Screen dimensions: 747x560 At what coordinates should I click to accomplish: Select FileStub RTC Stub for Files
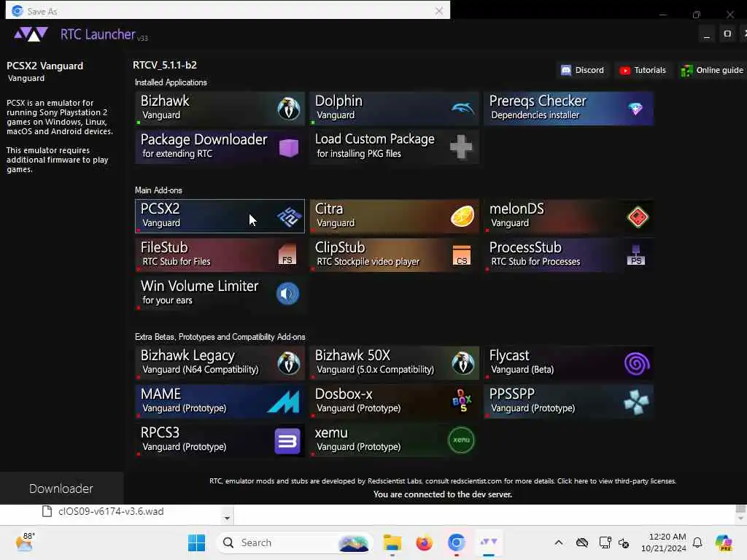(x=220, y=254)
